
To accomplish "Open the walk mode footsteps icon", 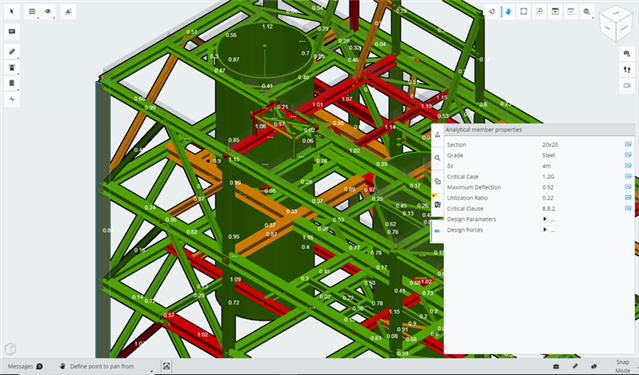I will 627,70.
